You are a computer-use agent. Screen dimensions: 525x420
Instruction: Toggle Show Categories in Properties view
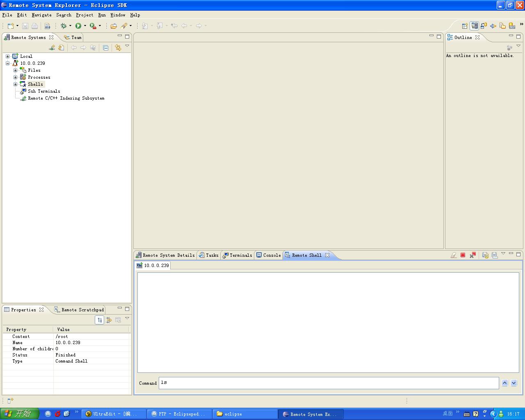point(100,320)
